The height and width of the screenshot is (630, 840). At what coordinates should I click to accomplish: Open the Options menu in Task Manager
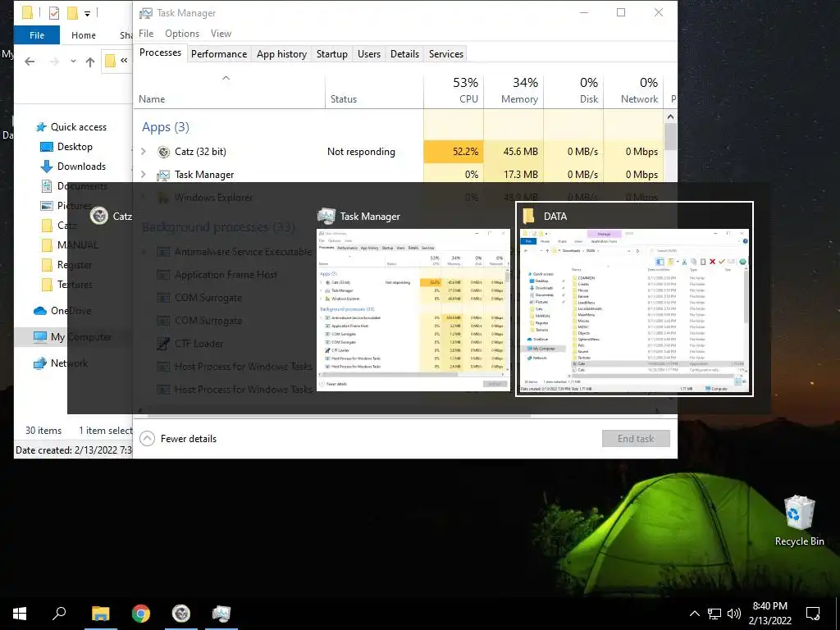click(x=181, y=33)
